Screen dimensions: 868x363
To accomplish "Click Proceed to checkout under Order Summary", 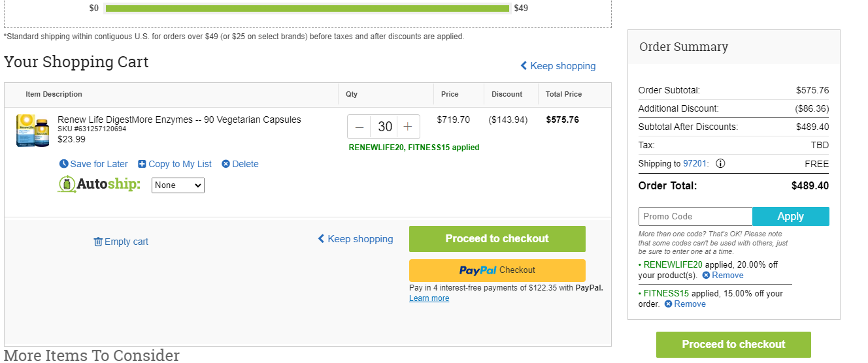I will 733,345.
